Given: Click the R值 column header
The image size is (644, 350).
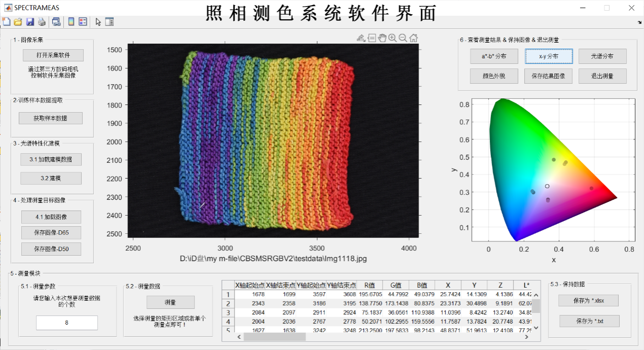Looking at the screenshot, I should click(x=369, y=285).
